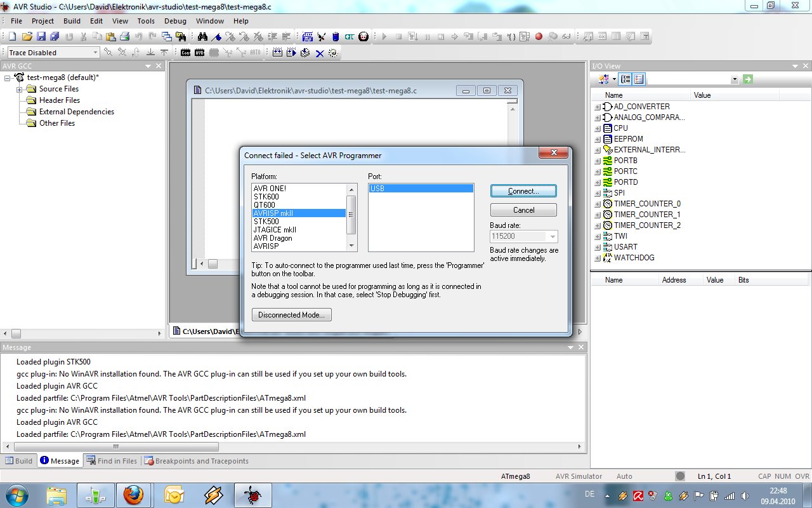Print the document via the printer icon
The image size is (812, 508).
(125, 36)
